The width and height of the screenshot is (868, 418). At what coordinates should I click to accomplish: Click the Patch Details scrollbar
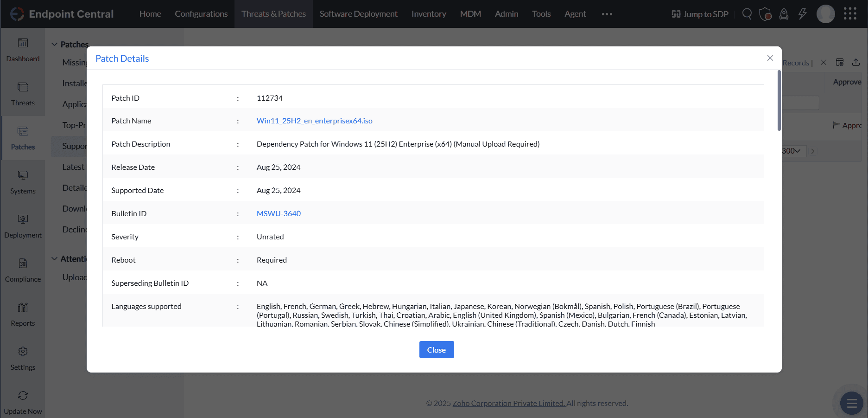[779, 100]
